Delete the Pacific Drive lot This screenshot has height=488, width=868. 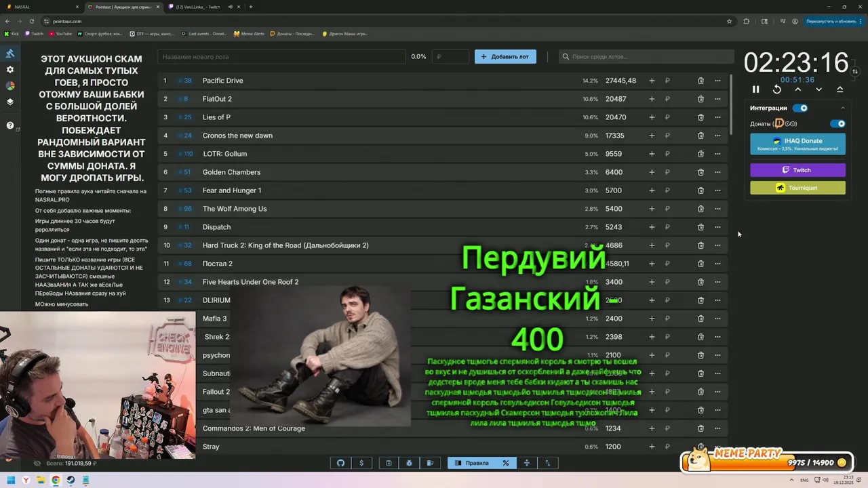(701, 81)
